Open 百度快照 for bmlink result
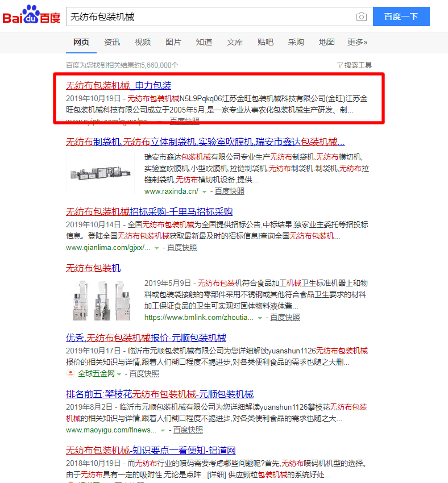Image resolution: width=448 pixels, height=483 pixels. [x=285, y=318]
